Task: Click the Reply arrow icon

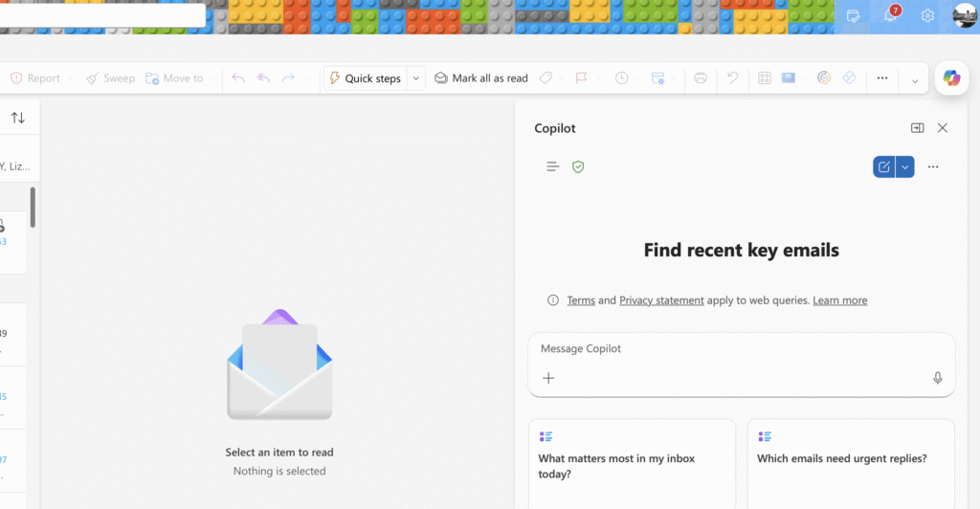Action: point(238,78)
